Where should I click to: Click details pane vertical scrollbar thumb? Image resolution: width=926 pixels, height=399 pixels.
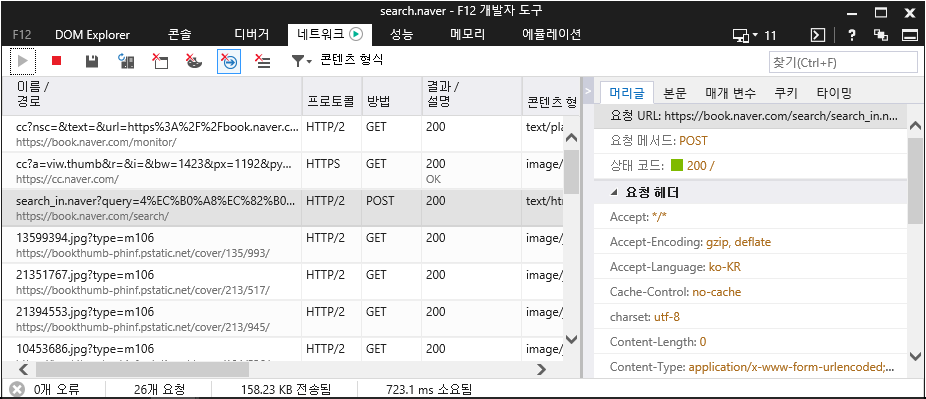(x=915, y=182)
